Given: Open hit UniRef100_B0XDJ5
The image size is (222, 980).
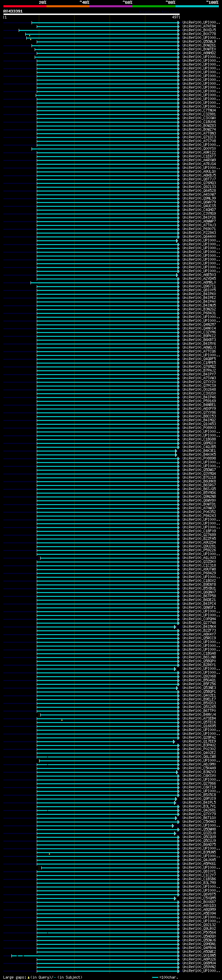Looking at the screenshot, I should [199, 30].
